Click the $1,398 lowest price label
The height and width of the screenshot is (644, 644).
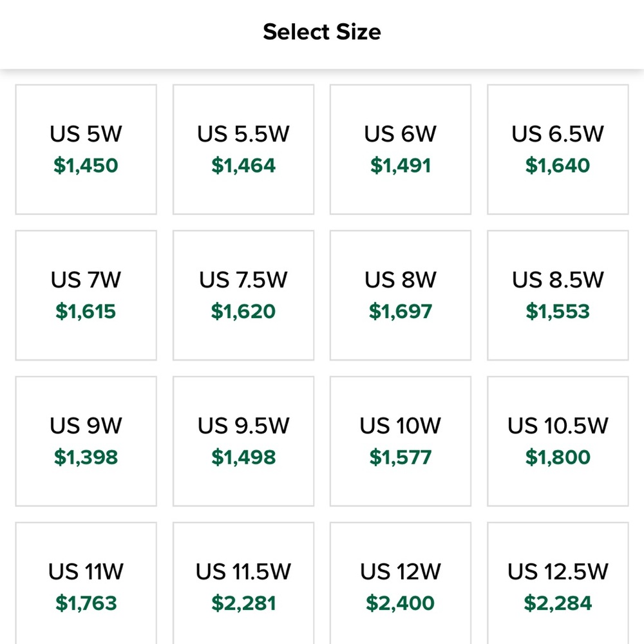tap(86, 457)
